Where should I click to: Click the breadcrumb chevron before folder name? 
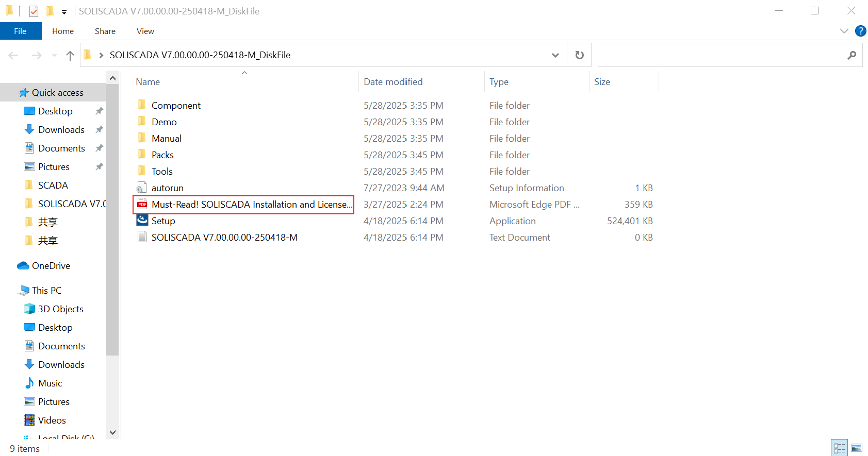pos(101,55)
